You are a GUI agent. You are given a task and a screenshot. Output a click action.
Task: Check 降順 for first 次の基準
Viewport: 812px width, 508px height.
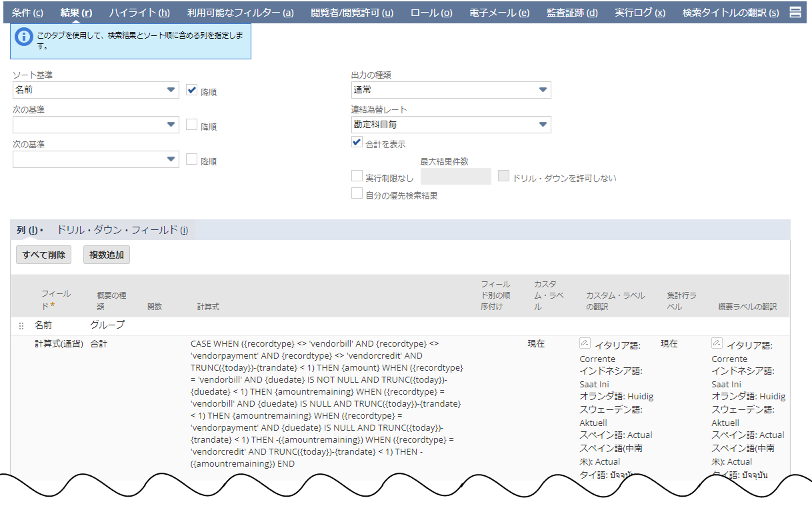pyautogui.click(x=192, y=125)
